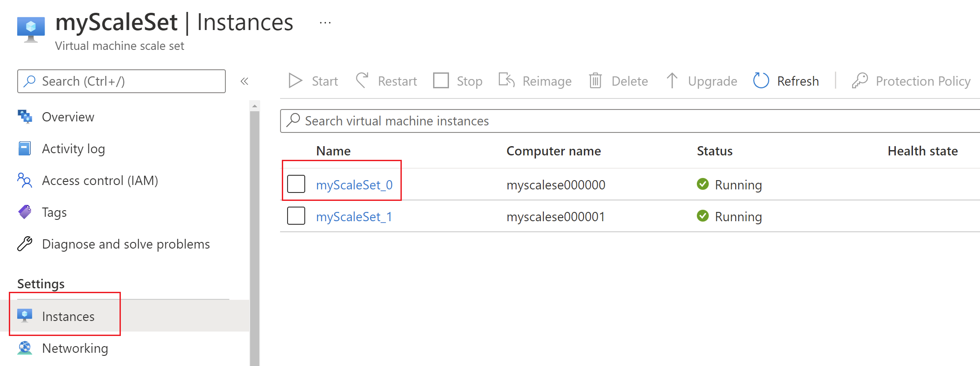Click the Reimage icon

coord(507,81)
